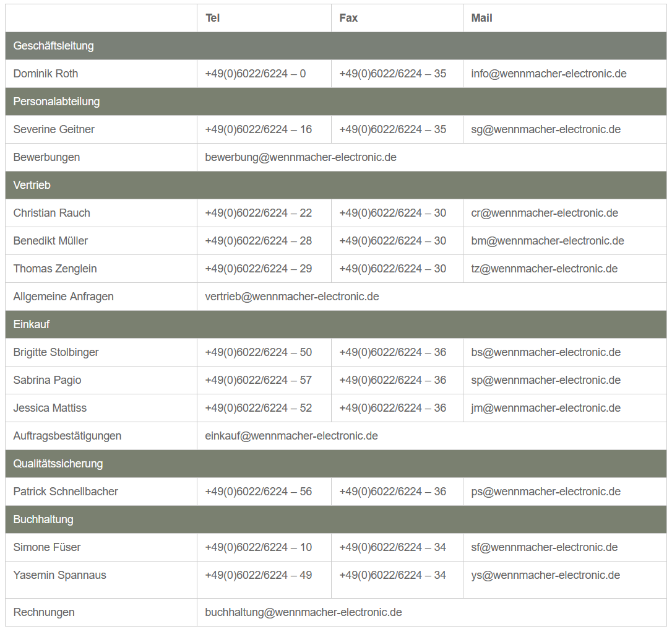Screen dimensions: 672x629
Task: Select the name Benedikt Müller
Action: 50,241
